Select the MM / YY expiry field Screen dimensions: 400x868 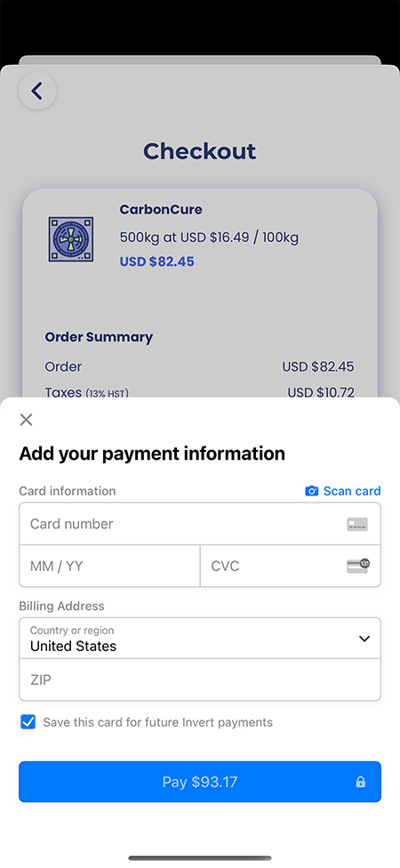(x=109, y=566)
